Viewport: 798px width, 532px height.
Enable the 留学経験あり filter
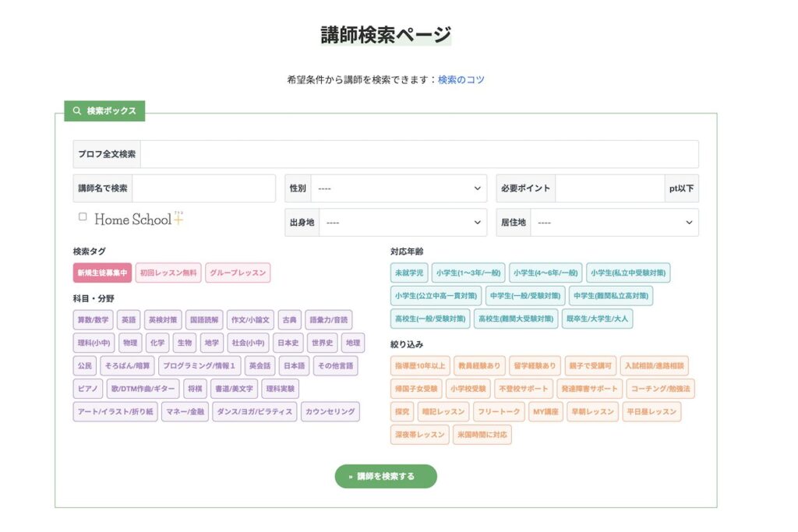click(535, 365)
